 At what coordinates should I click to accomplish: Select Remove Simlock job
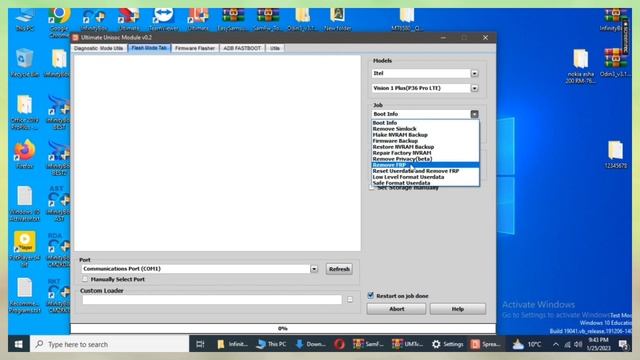[x=425, y=129]
